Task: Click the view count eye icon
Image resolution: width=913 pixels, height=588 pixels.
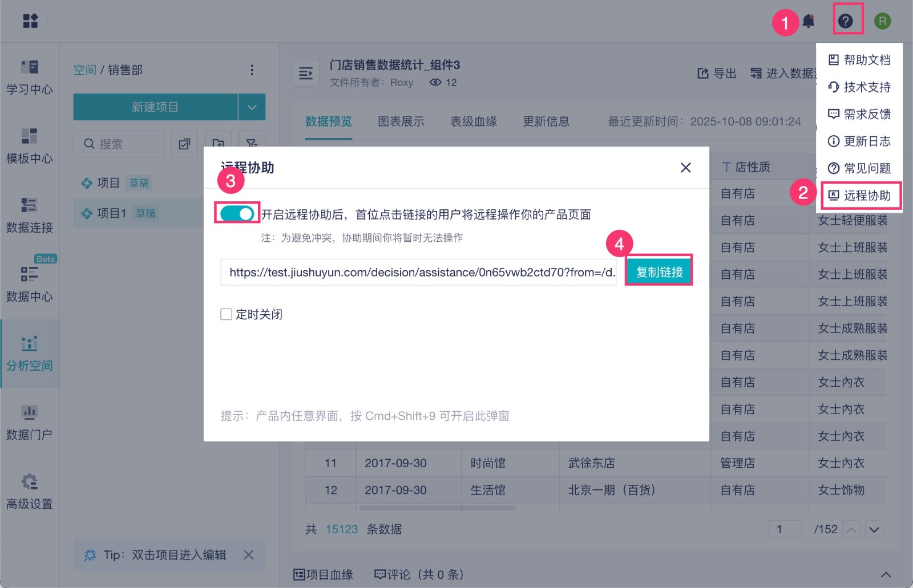Action: 435,82
